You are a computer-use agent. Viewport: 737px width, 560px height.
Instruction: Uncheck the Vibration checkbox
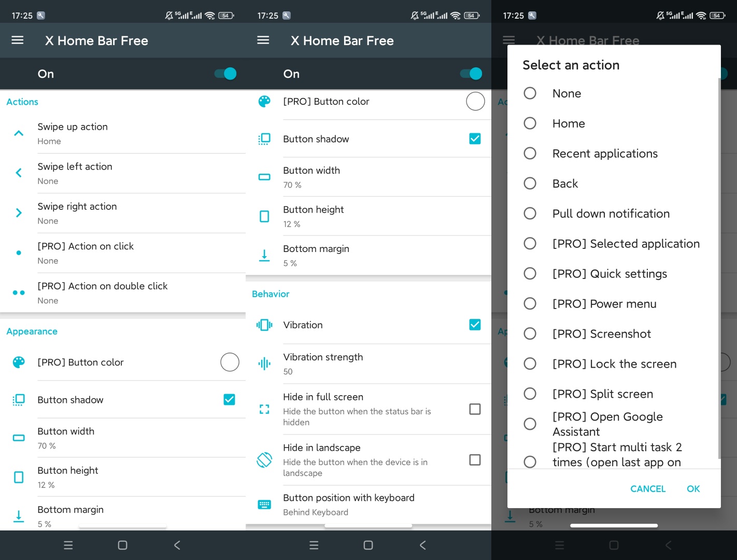click(475, 325)
